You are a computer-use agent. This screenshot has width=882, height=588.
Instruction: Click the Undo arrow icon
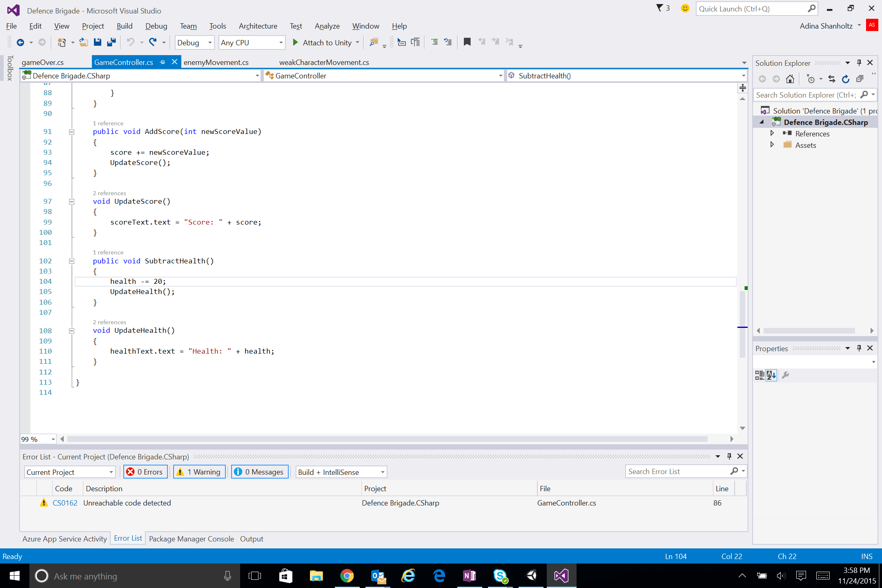coord(131,42)
